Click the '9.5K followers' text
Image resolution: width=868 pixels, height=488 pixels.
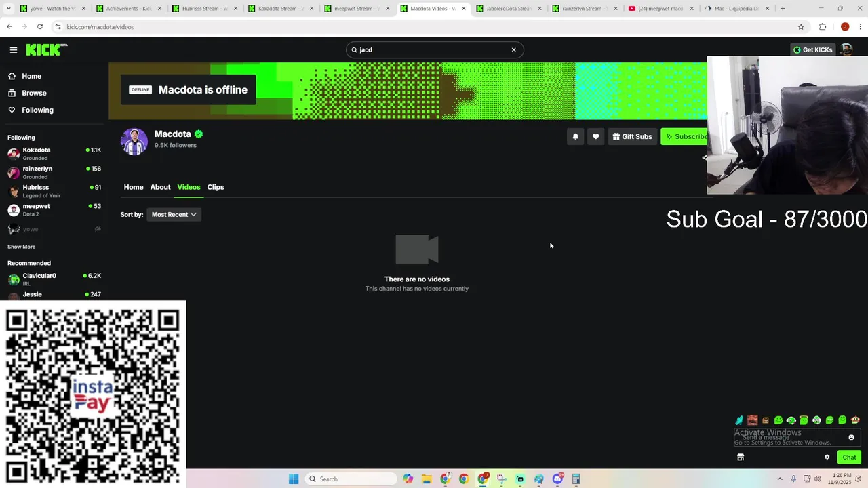pos(175,145)
